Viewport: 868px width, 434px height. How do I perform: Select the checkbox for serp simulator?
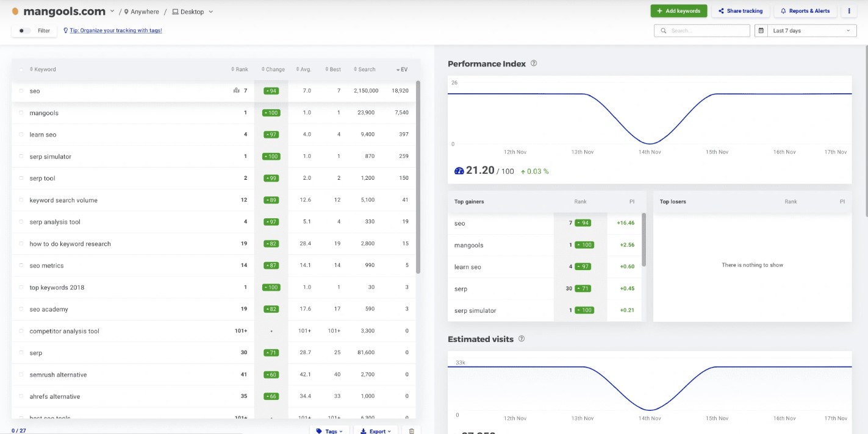pos(21,157)
